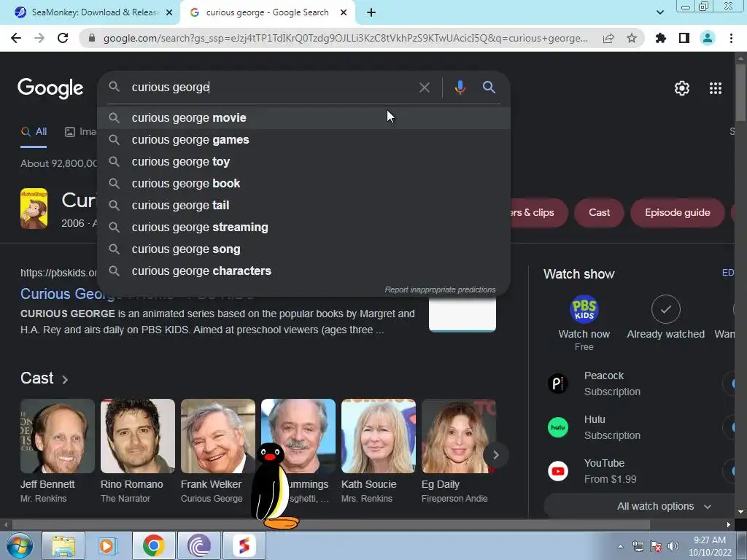
Task: Pick suggestion curious george song
Action: click(303, 249)
